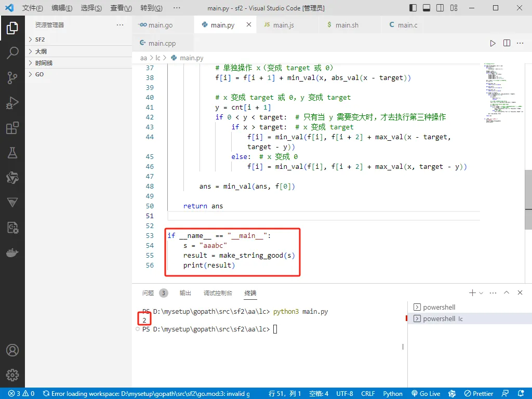The height and width of the screenshot is (399, 532).
Task: Customize layout icon in title bar
Action: [454, 8]
